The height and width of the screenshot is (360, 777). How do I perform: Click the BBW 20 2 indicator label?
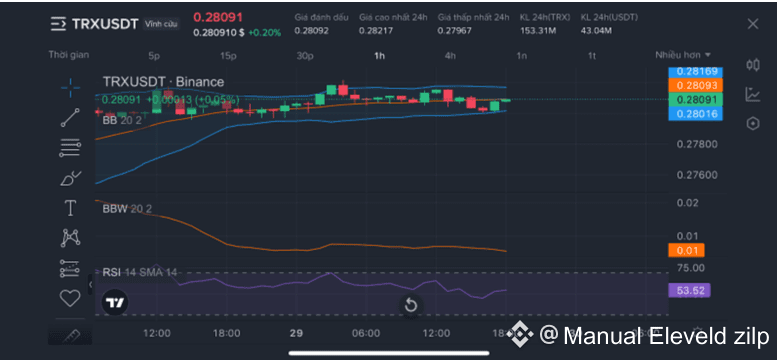click(x=127, y=209)
